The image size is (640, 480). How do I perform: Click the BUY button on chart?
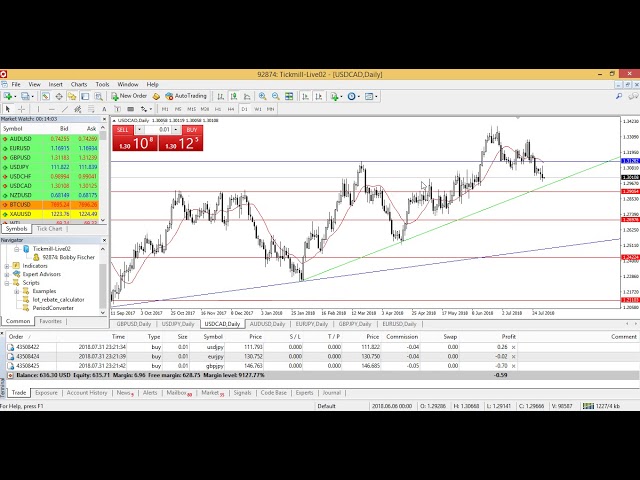click(x=192, y=130)
